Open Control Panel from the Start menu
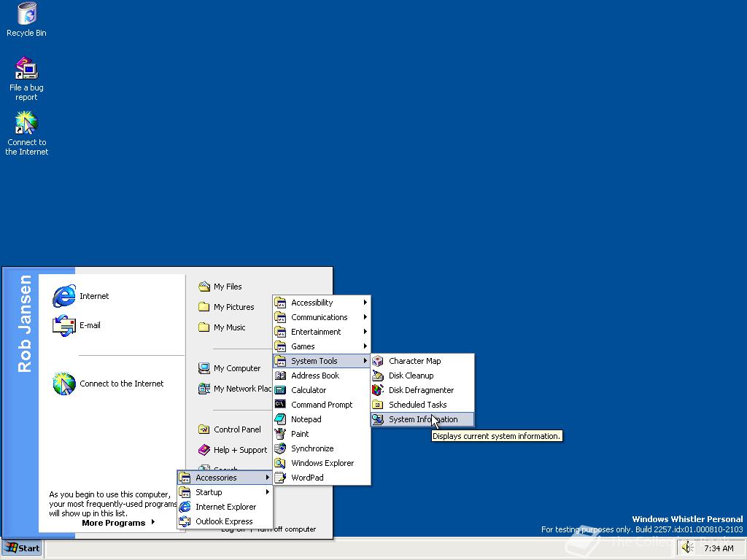This screenshot has height=560, width=747. point(230,429)
